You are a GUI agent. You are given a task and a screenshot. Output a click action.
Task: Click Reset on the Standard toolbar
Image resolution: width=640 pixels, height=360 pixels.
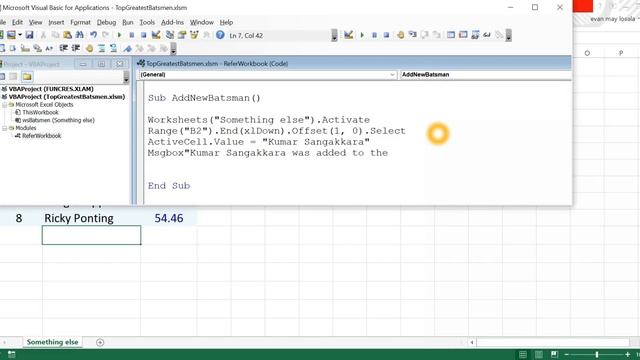pyautogui.click(x=143, y=35)
